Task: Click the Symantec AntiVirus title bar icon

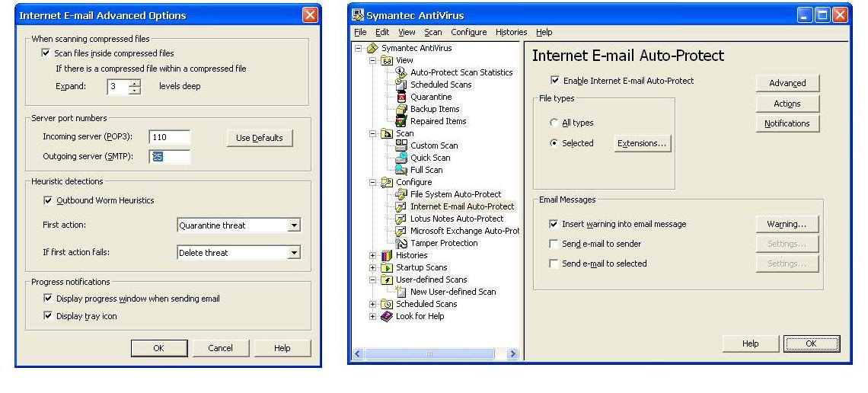Action: [x=358, y=15]
